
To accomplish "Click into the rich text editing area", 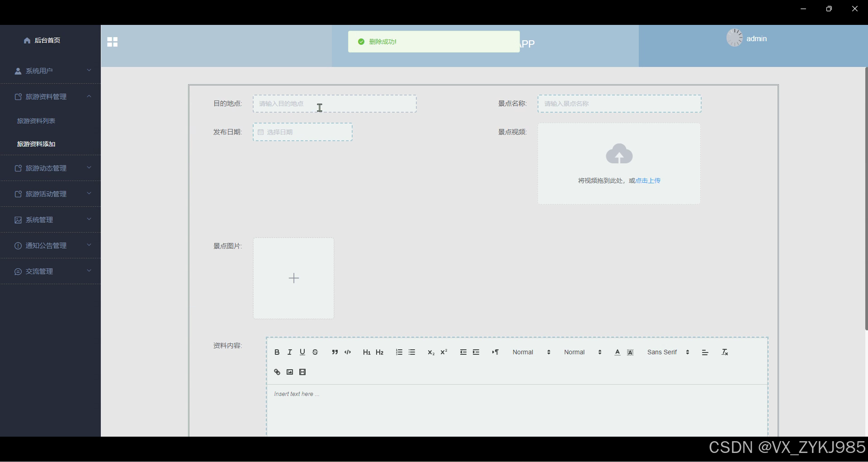I will [x=517, y=410].
